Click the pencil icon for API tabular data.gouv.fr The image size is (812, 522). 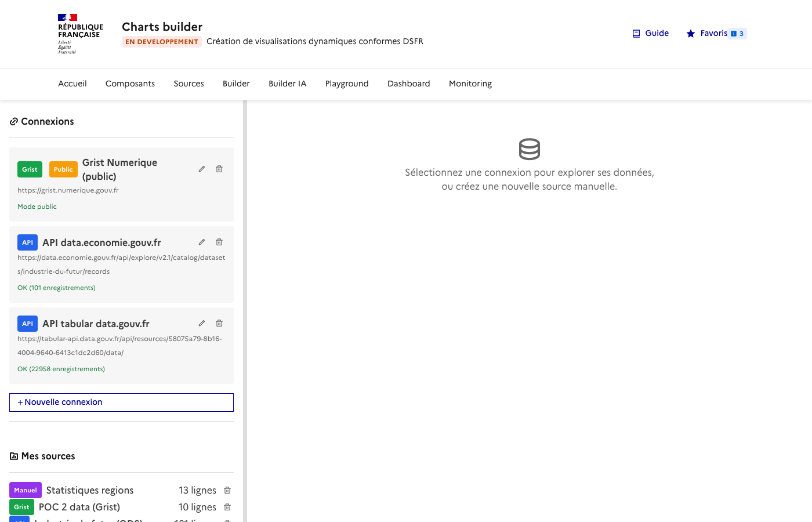[x=201, y=323]
